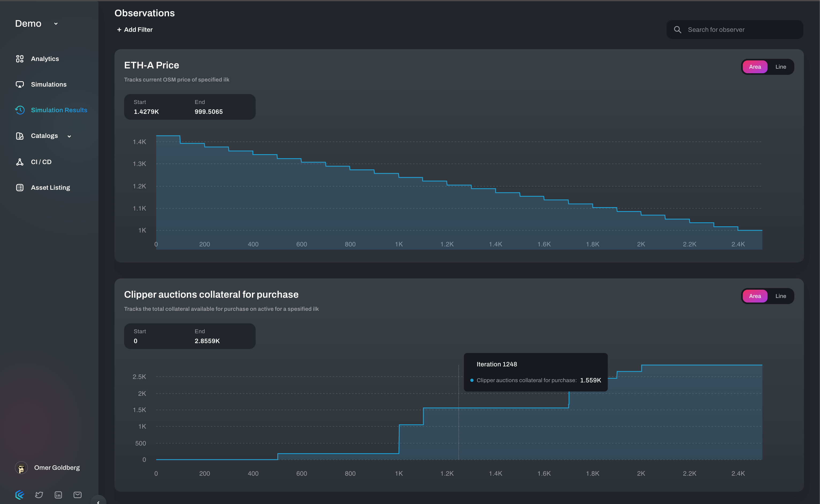
Task: Click the email envelope icon
Action: (77, 495)
